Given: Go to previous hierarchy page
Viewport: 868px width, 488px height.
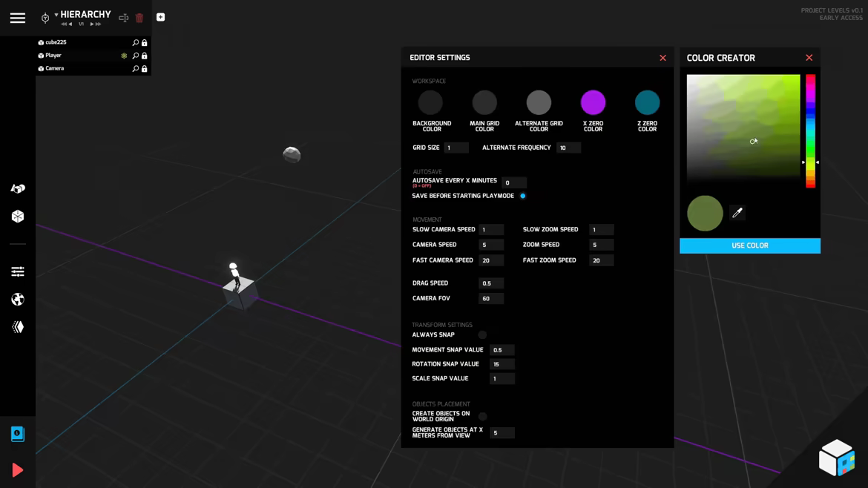Looking at the screenshot, I should 70,24.
